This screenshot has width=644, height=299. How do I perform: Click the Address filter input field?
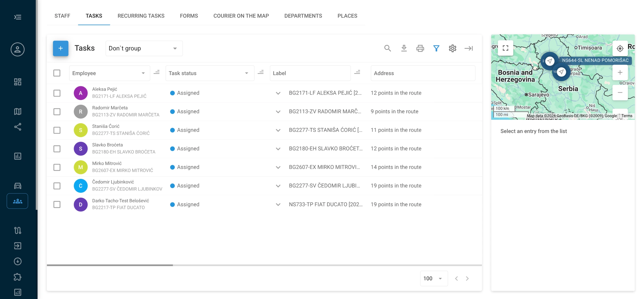click(x=423, y=73)
